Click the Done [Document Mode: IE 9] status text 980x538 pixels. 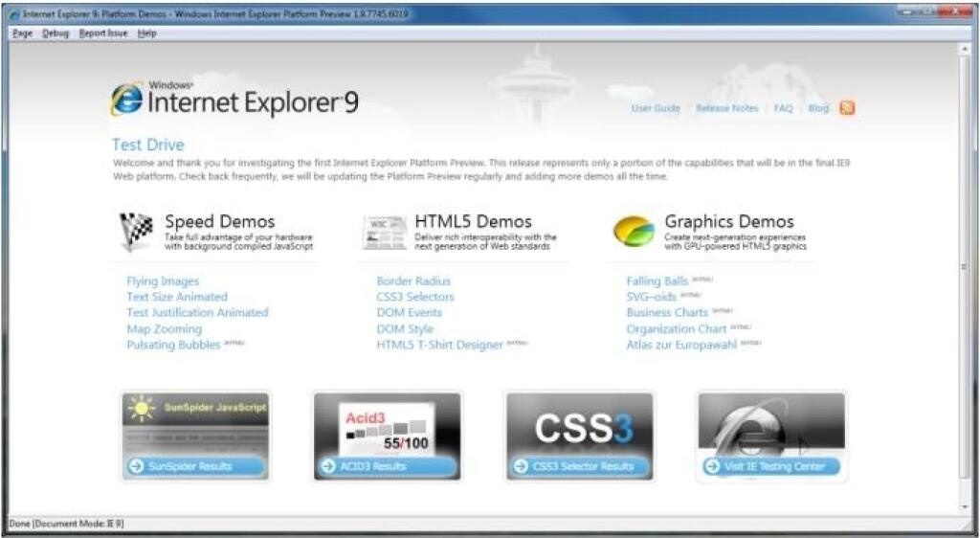[x=66, y=524]
